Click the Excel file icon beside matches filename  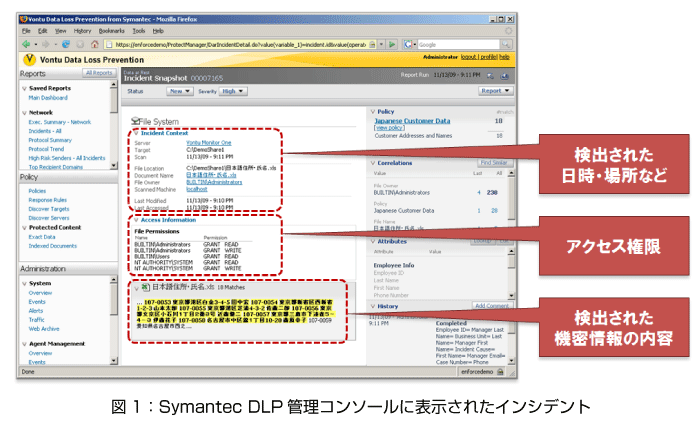point(146,287)
